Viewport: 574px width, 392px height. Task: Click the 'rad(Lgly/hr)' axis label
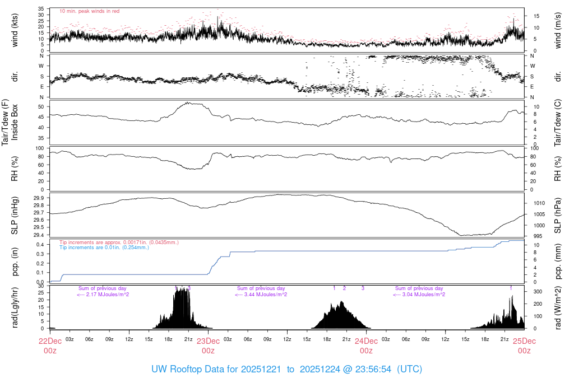[15, 307]
